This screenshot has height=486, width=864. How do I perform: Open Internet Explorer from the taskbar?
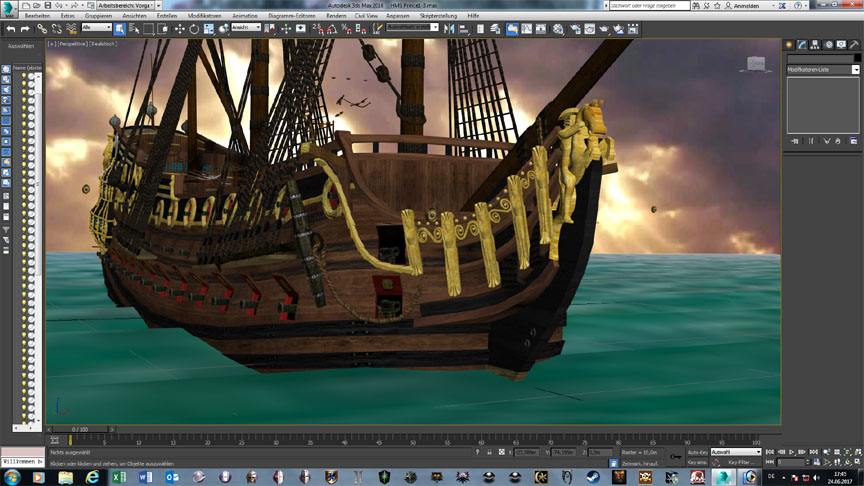pyautogui.click(x=91, y=477)
